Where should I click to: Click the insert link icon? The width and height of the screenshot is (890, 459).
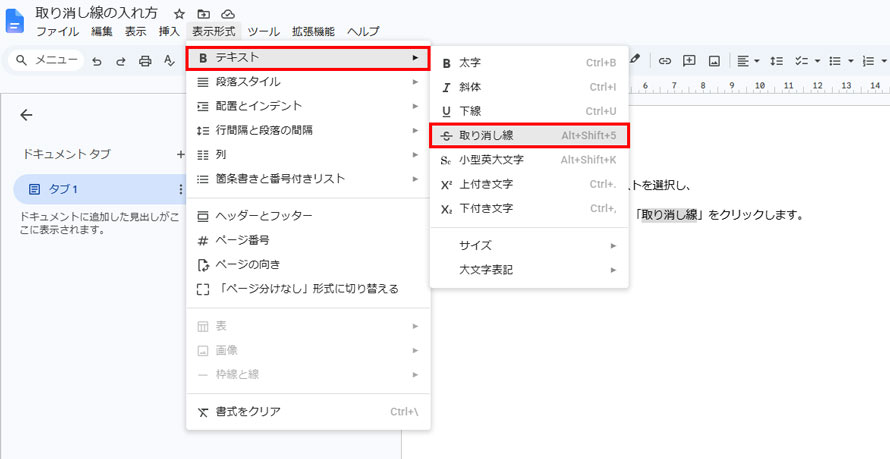click(665, 61)
